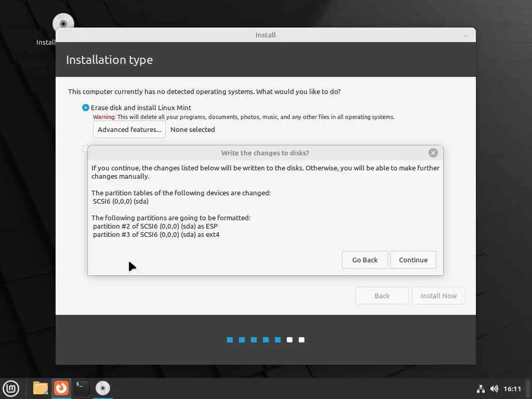
Task: Click the red 'Warning:' label
Action: pos(104,117)
